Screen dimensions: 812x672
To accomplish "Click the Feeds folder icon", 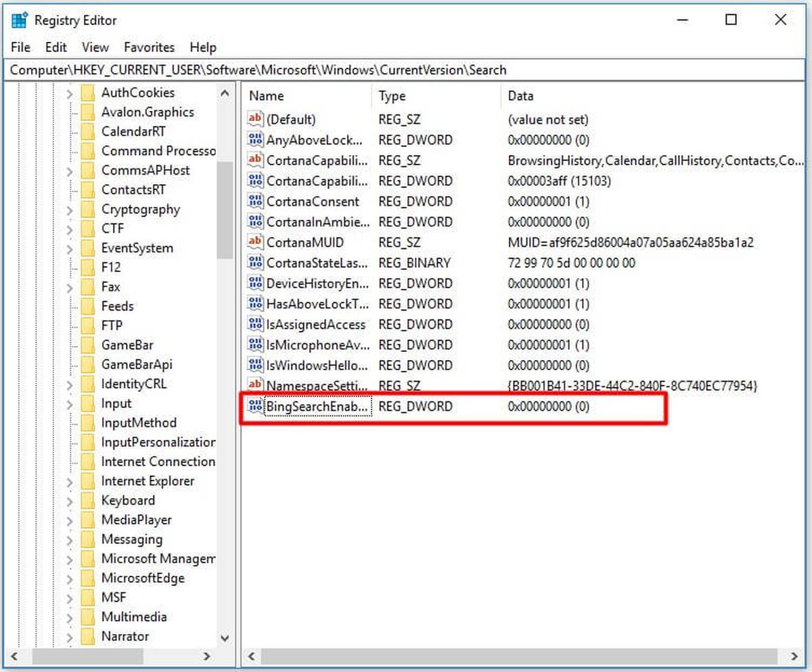I will 87,306.
